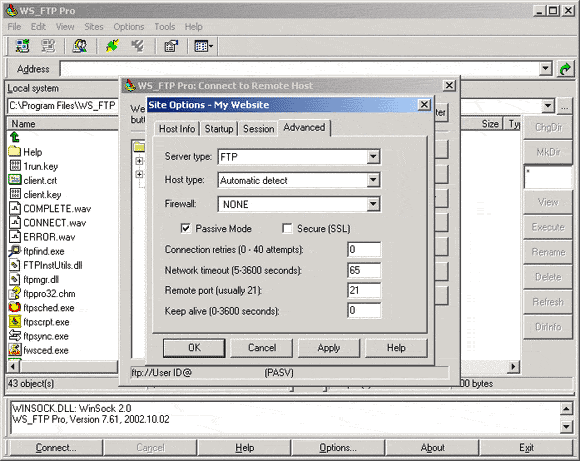Open the view layout toolbar icon
This screenshot has width=580, height=461.
click(203, 46)
